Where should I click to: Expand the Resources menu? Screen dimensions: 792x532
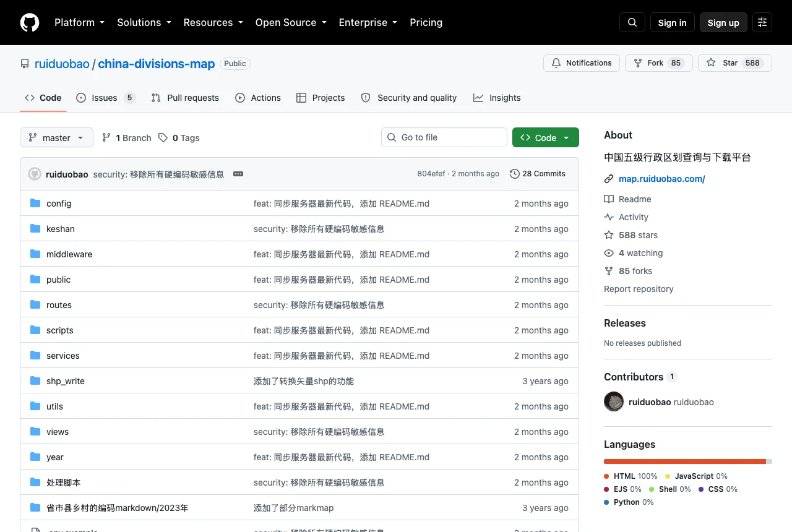(213, 22)
